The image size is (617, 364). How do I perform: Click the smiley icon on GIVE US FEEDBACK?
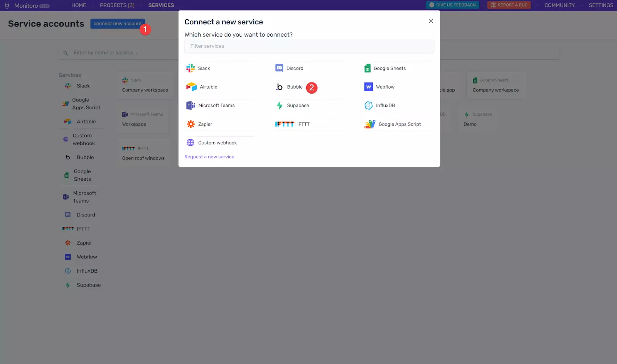tap(432, 5)
